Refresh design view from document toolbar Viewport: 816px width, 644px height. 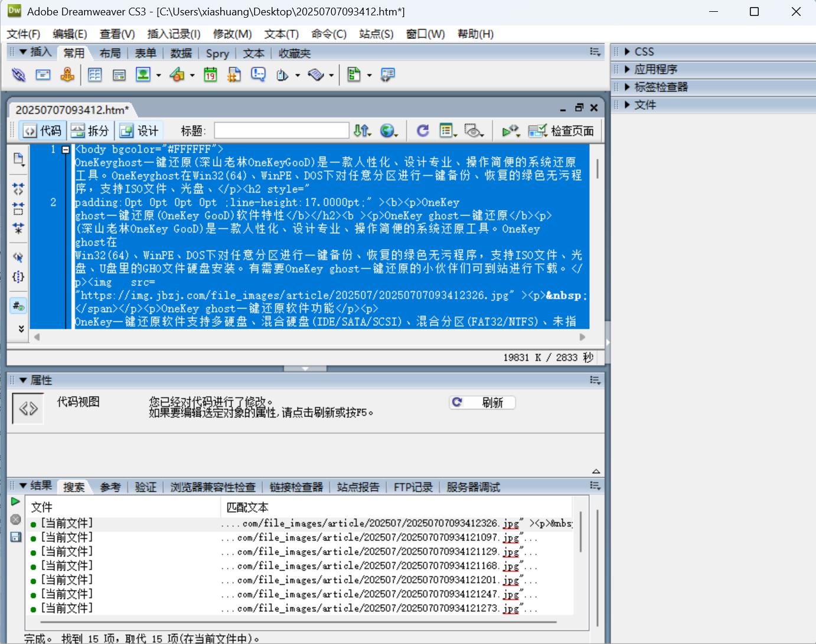[423, 130]
